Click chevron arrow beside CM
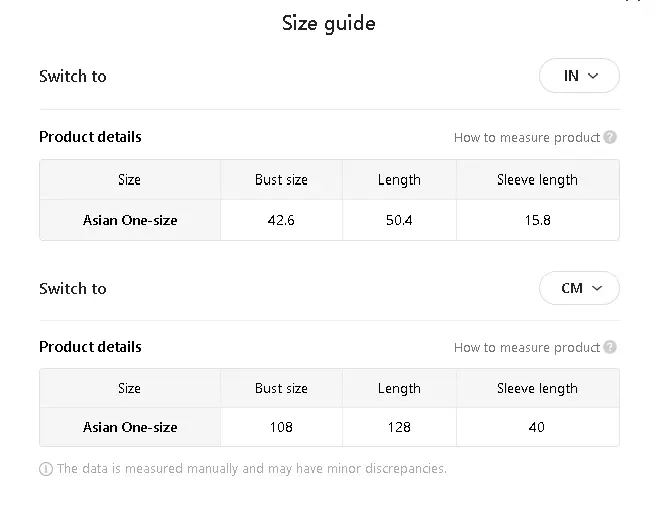 point(597,288)
